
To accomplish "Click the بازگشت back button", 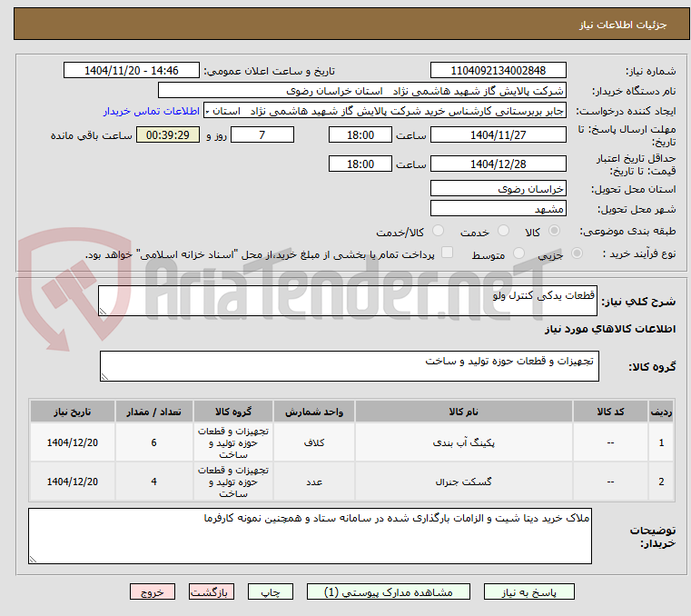I will tap(212, 591).
